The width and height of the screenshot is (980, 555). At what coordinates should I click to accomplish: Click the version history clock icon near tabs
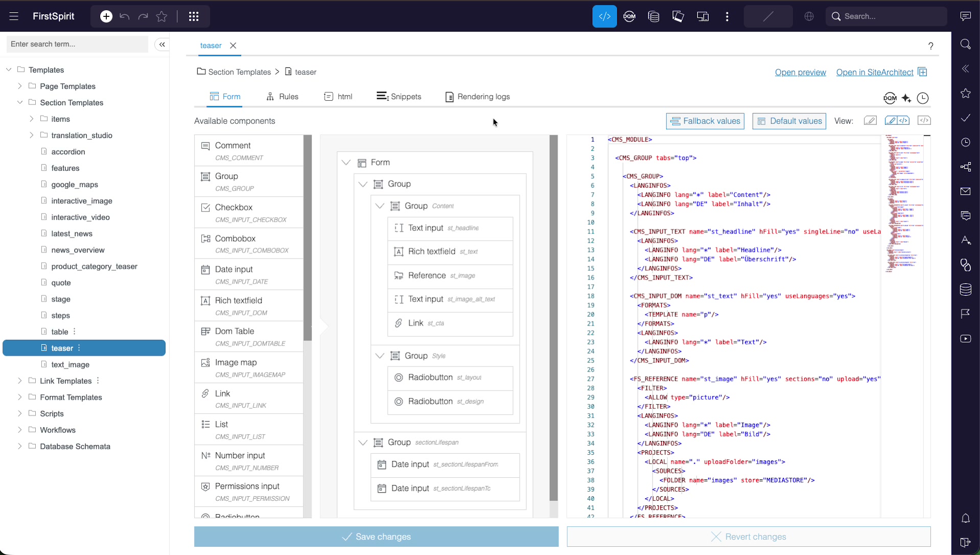click(x=923, y=98)
